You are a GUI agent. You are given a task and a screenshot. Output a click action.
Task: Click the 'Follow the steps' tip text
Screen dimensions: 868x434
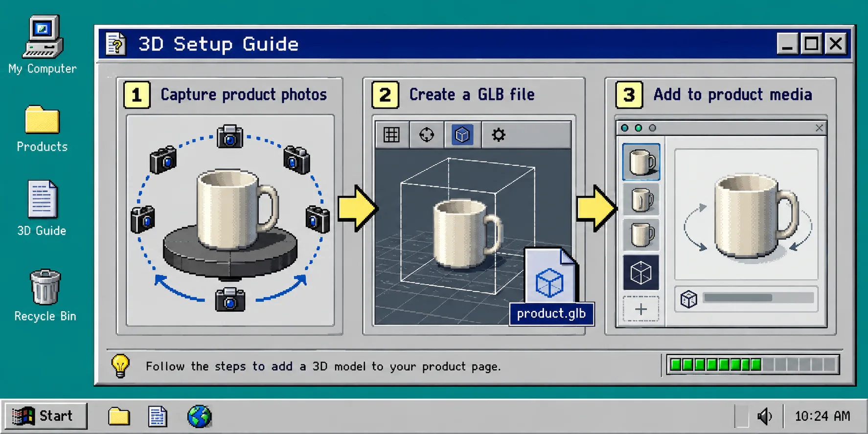323,366
